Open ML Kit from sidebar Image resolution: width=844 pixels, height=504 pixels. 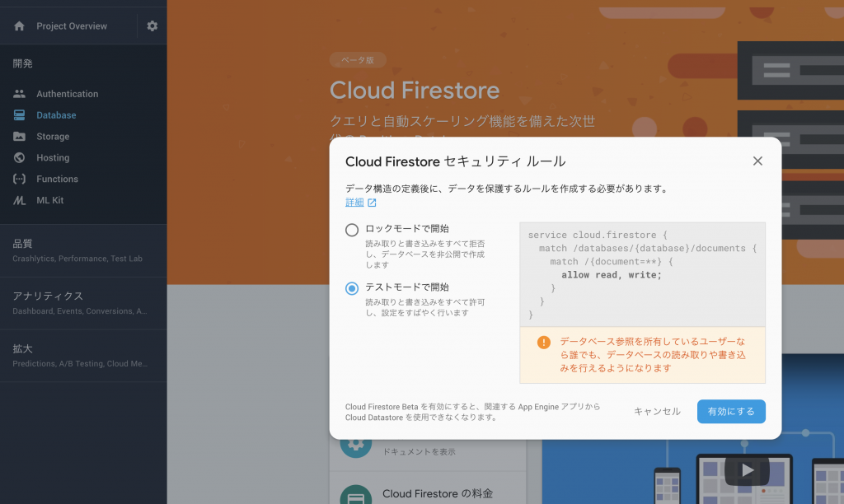click(x=50, y=200)
